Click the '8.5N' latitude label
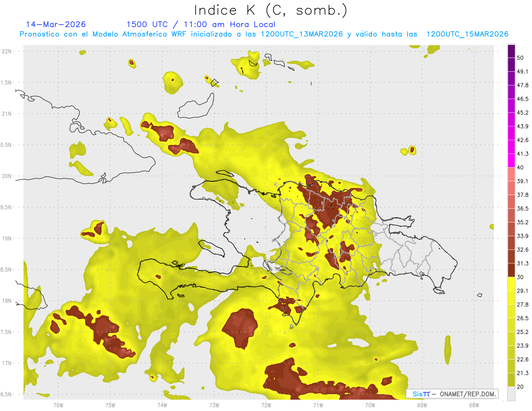The height and width of the screenshot is (411, 532). tap(7, 270)
